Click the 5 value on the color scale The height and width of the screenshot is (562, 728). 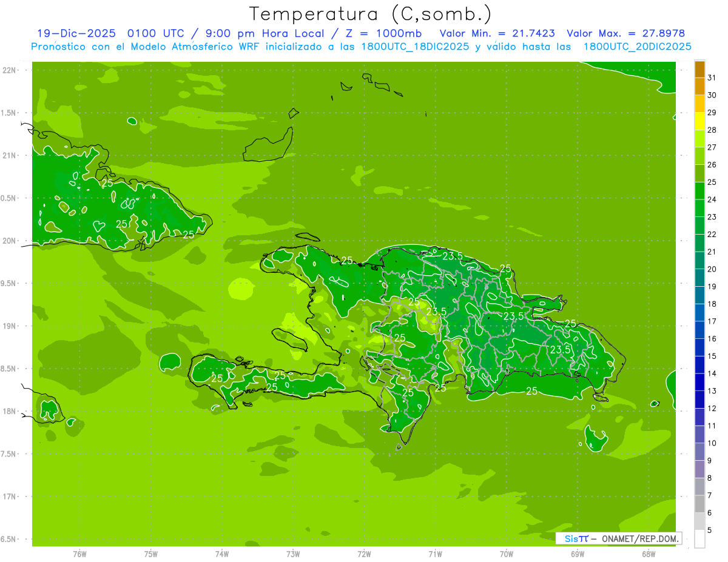click(710, 530)
